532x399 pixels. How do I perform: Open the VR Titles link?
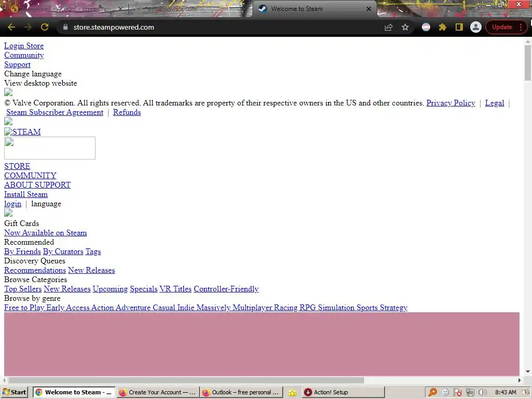pos(176,289)
